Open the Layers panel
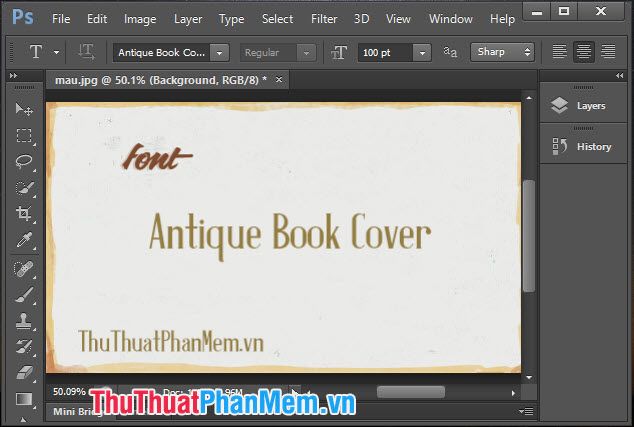 [583, 106]
